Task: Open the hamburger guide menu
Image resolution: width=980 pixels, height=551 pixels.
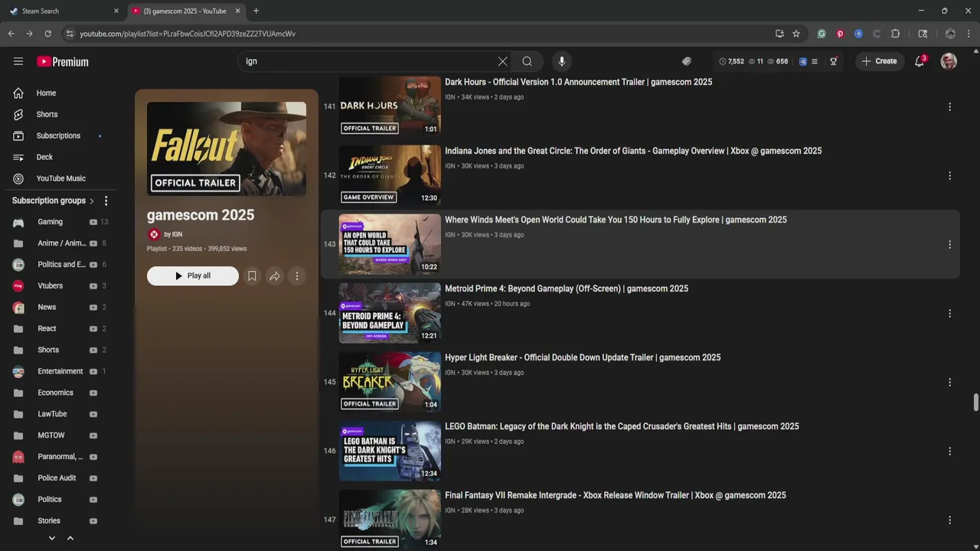Action: click(18, 61)
